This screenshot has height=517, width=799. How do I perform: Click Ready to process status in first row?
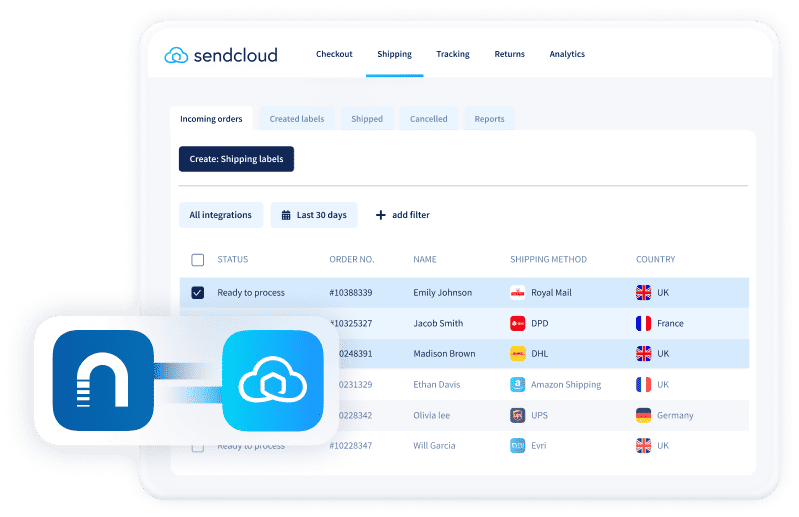tap(251, 292)
